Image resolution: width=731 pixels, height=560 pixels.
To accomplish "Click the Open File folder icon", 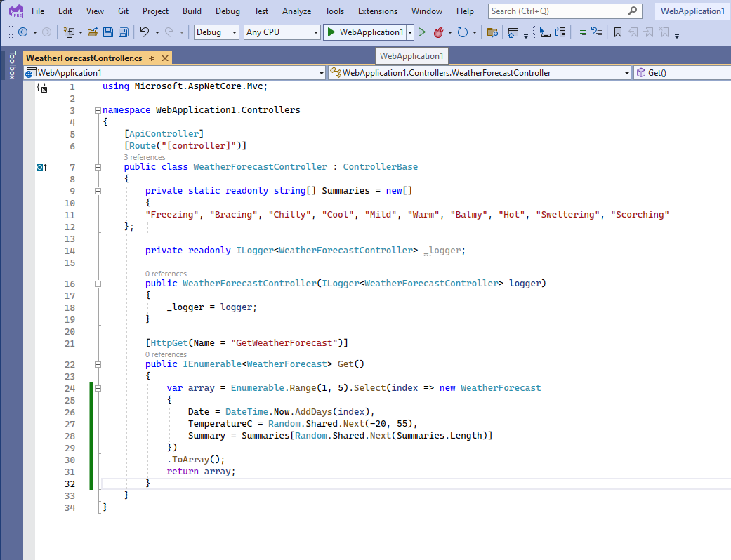I will pyautogui.click(x=92, y=32).
